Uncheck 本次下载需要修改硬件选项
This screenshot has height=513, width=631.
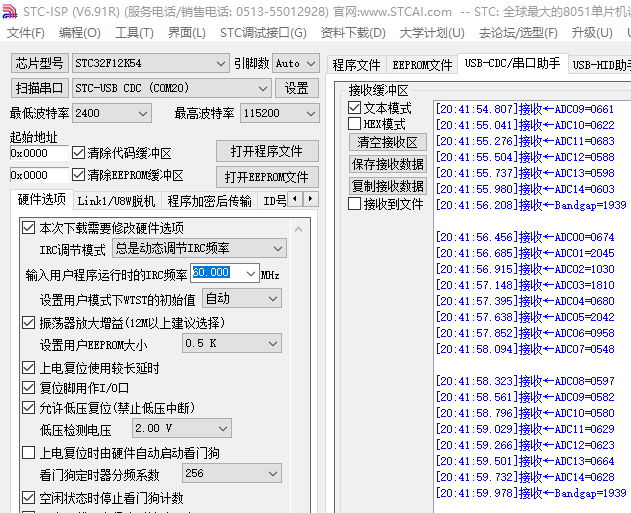pyautogui.click(x=28, y=228)
